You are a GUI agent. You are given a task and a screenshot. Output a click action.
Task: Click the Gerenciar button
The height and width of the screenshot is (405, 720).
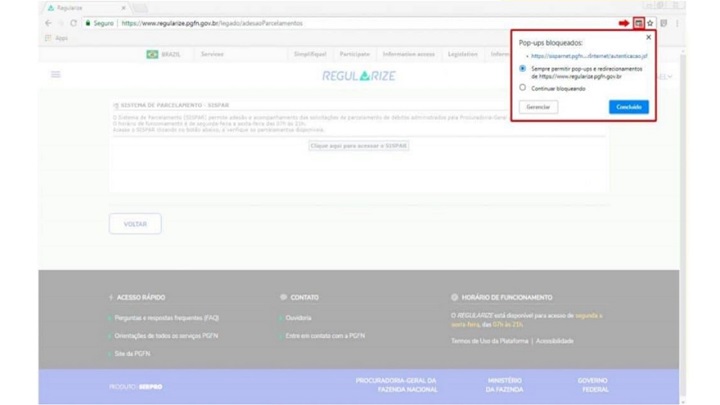click(x=538, y=107)
